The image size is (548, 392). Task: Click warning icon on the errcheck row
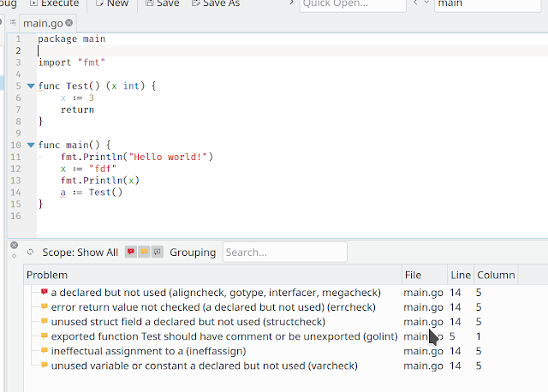(x=44, y=306)
